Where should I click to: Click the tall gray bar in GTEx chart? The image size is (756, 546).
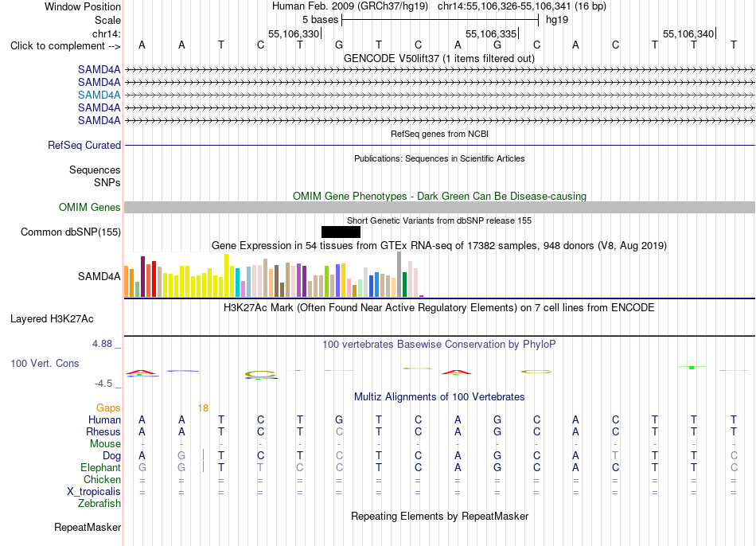click(399, 275)
